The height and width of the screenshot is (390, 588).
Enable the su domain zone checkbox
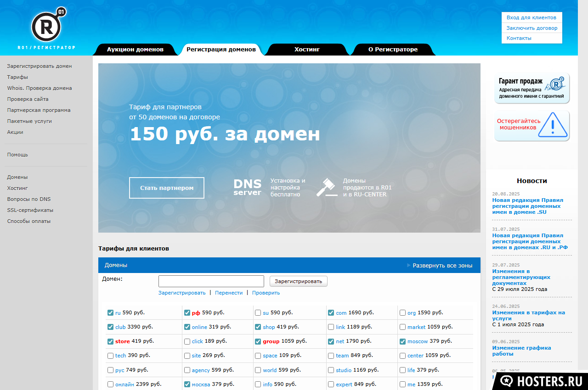(258, 313)
